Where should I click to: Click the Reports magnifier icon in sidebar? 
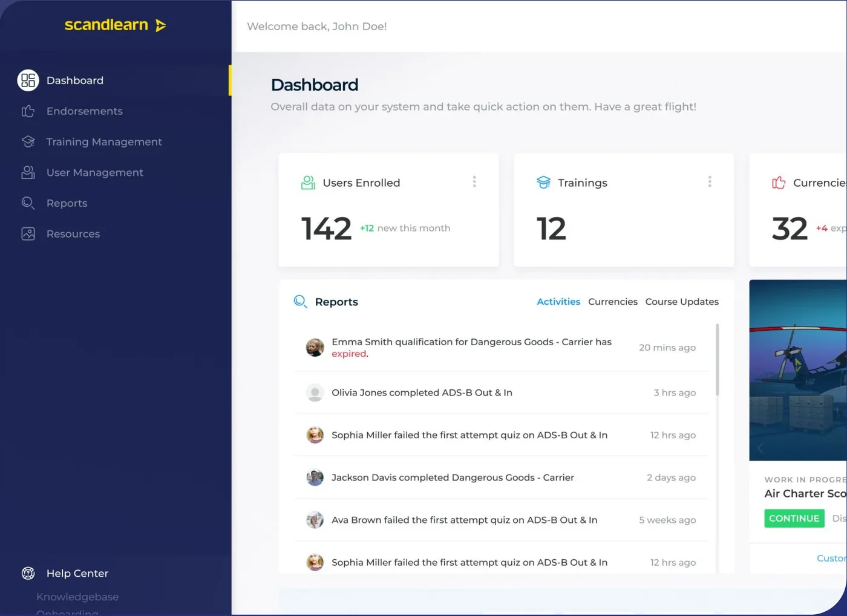click(28, 203)
